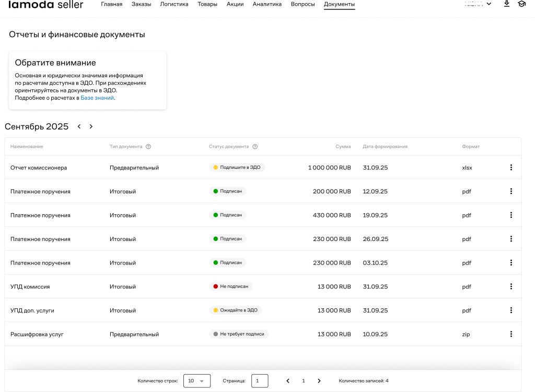Expand the rows count dropdown showing 10

click(197, 381)
